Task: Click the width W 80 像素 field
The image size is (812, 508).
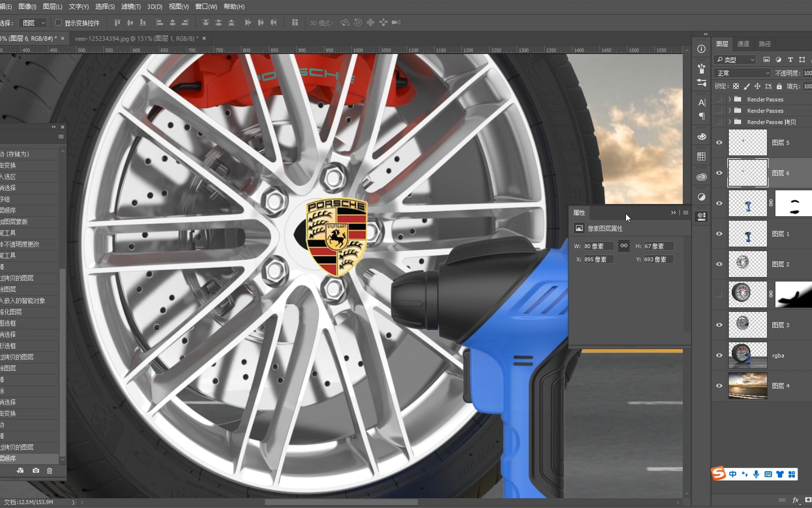Action: tap(598, 246)
